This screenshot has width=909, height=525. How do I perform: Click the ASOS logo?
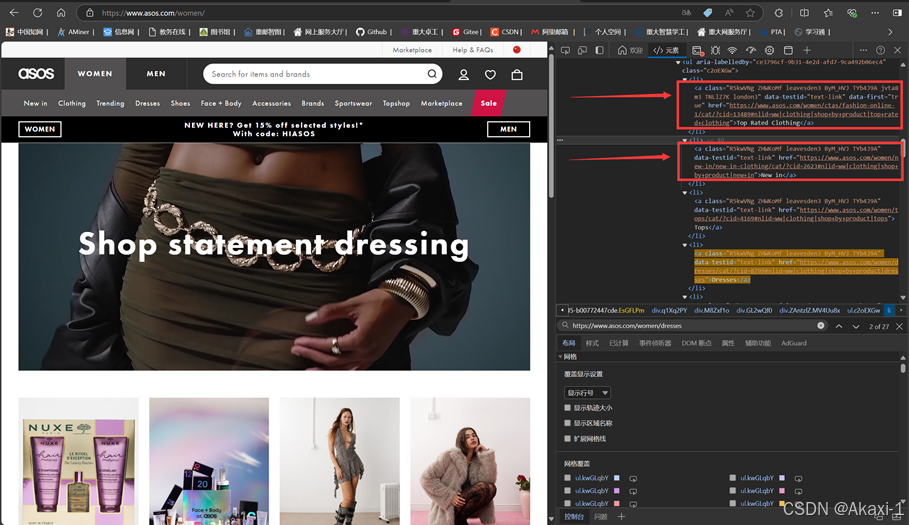tap(36, 74)
